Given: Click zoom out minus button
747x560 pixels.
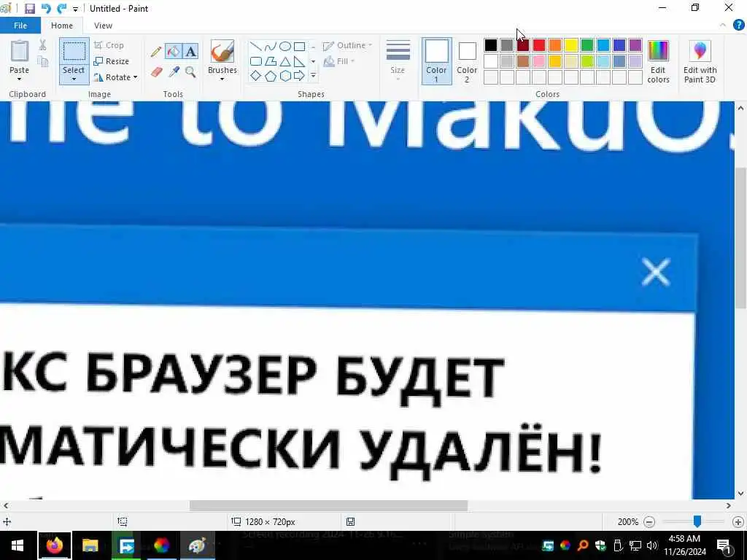Looking at the screenshot, I should pyautogui.click(x=649, y=522).
